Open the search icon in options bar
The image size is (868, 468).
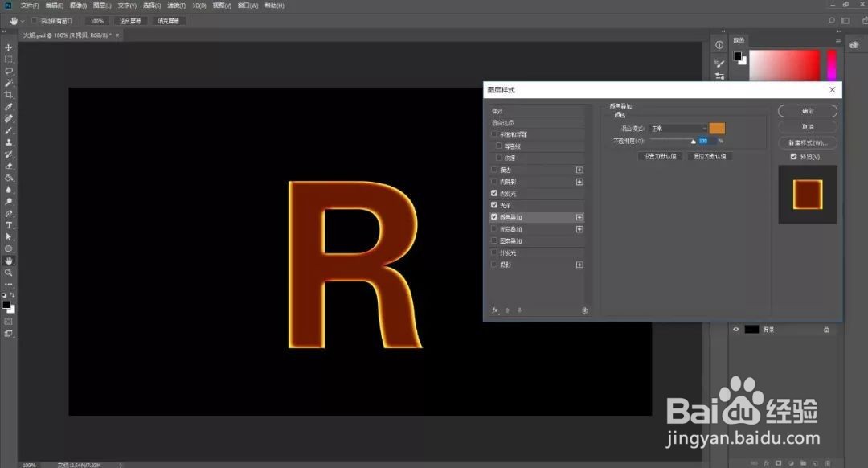tap(831, 21)
